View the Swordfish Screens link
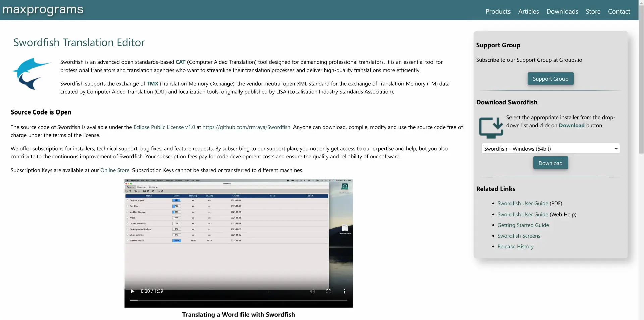 (x=519, y=236)
